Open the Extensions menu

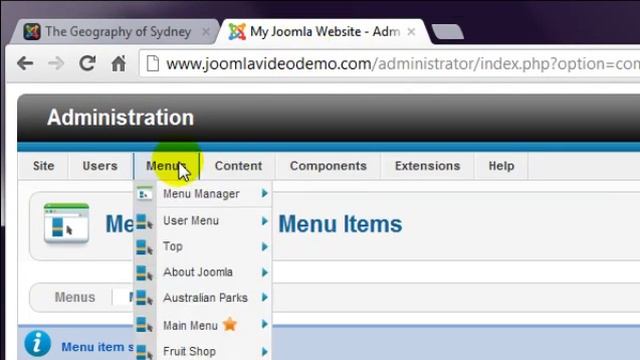[427, 166]
